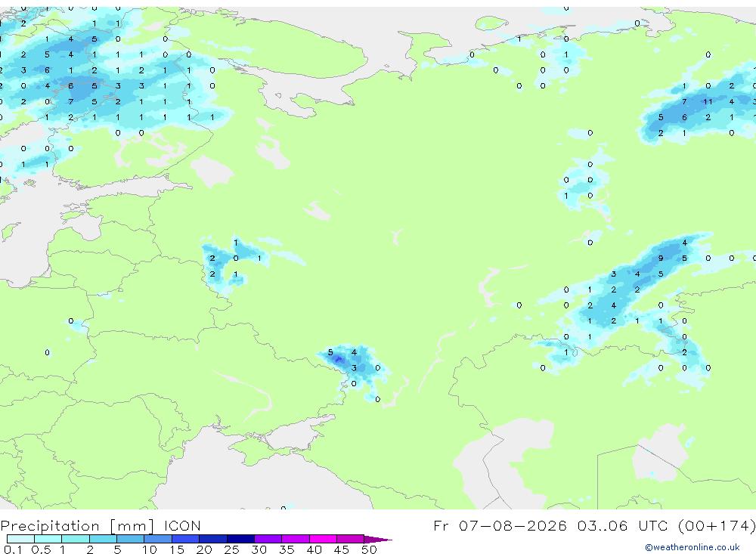Click the legend label "45"
The width and height of the screenshot is (756, 554).
coord(342,549)
